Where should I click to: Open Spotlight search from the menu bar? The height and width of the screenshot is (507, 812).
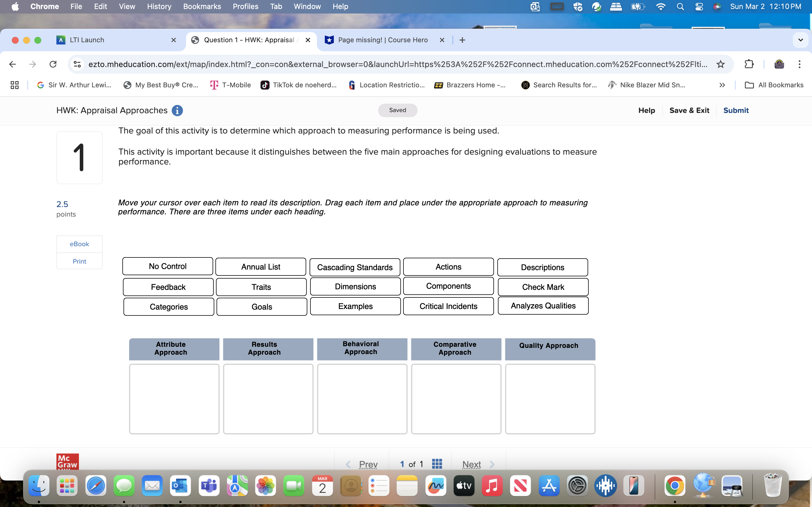tap(680, 6)
